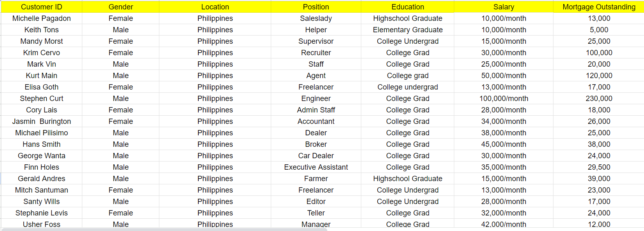The image size is (644, 231).
Task: Click the 29,500 mortgage value cell
Action: [x=599, y=167]
